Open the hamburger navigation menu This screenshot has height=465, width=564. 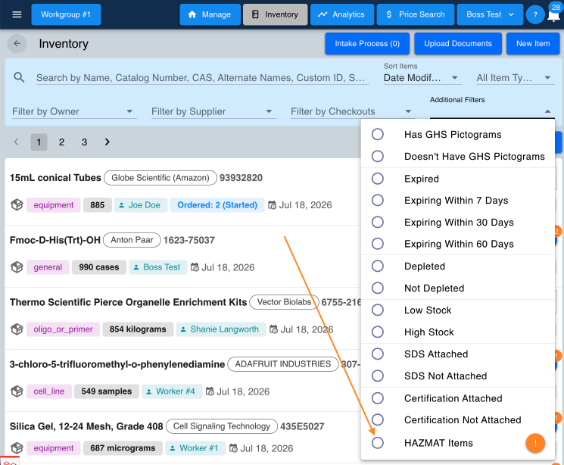point(17,14)
